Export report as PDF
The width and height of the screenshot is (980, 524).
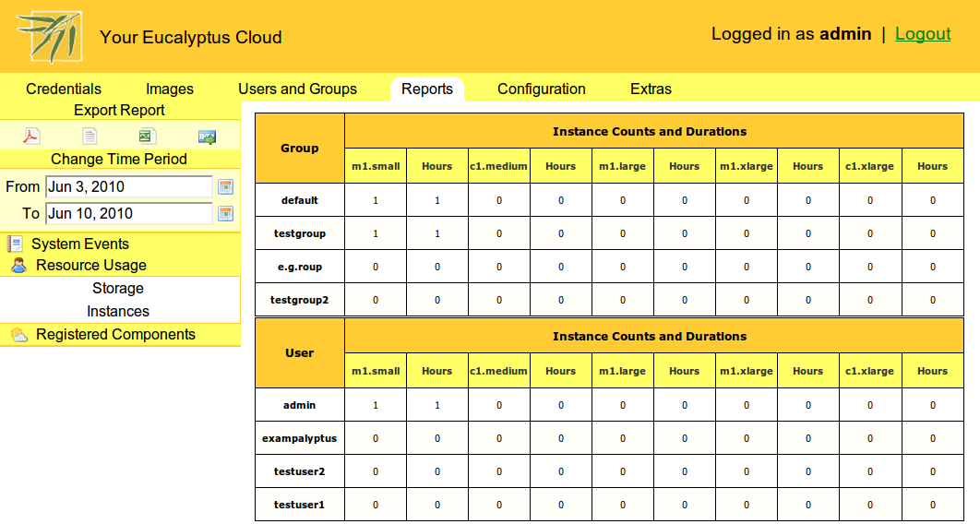31,136
